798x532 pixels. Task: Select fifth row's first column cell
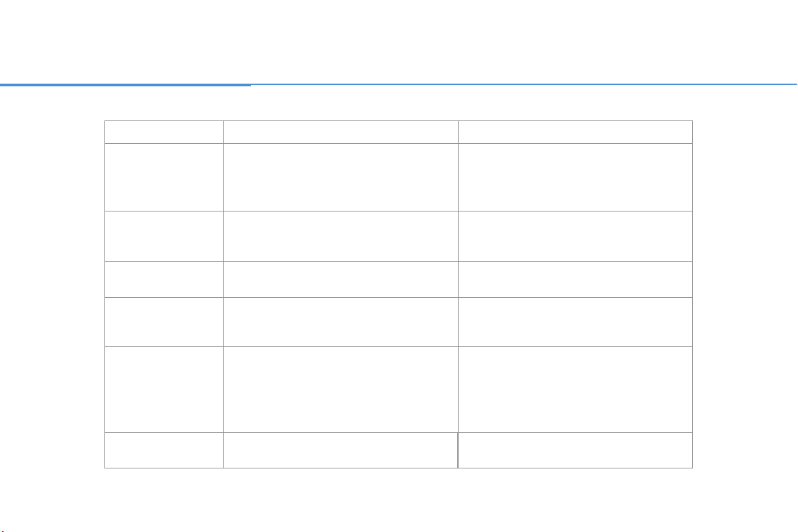pyautogui.click(x=164, y=322)
